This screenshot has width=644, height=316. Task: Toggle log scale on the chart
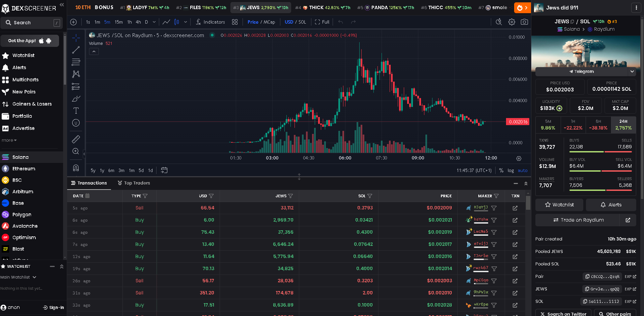coord(511,171)
